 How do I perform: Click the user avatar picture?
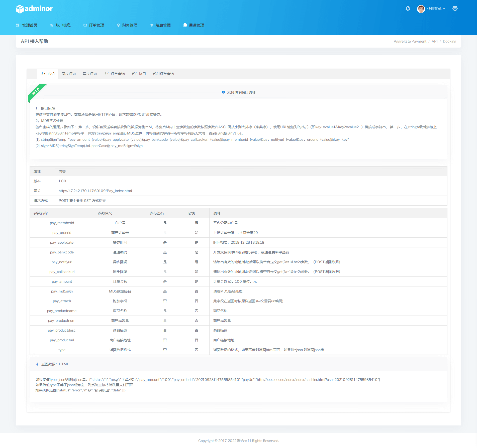point(421,9)
